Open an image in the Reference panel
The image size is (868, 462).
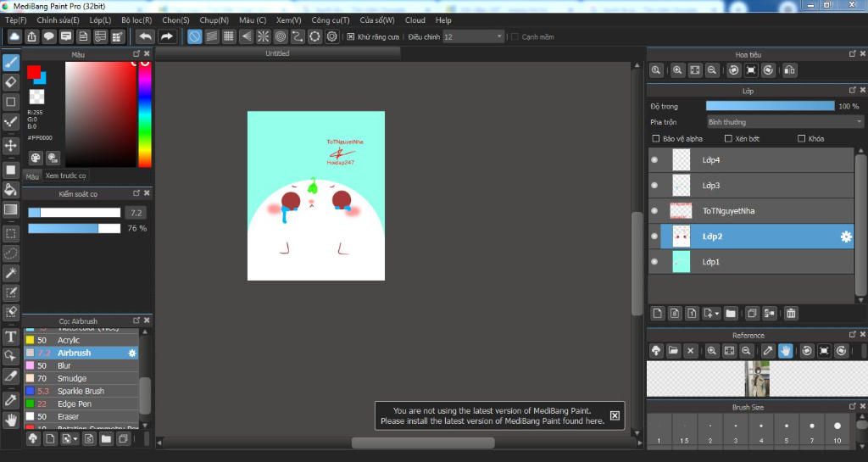(673, 351)
